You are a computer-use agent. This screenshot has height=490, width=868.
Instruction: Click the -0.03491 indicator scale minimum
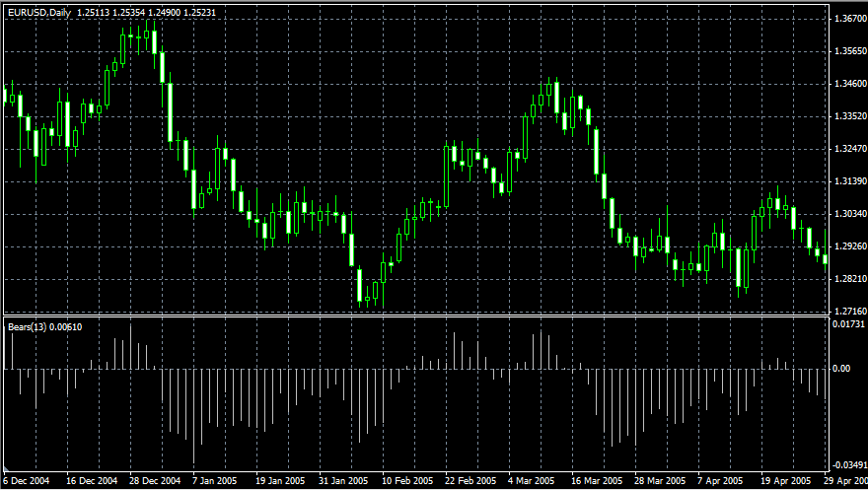[x=849, y=465]
